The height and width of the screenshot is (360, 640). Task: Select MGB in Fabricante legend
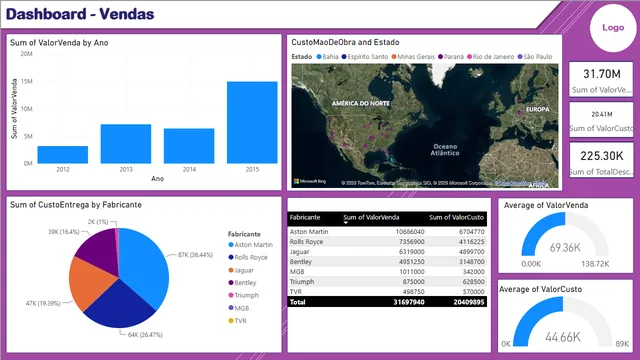[x=239, y=308]
